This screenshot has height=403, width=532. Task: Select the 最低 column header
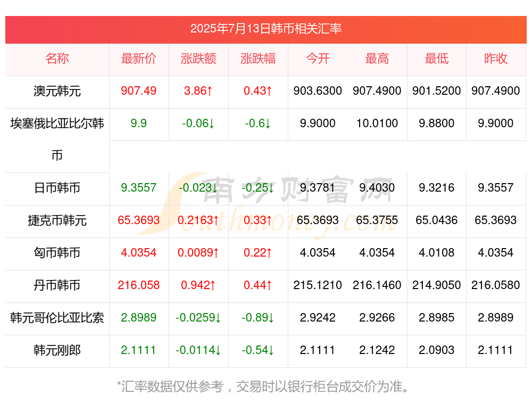437,59
